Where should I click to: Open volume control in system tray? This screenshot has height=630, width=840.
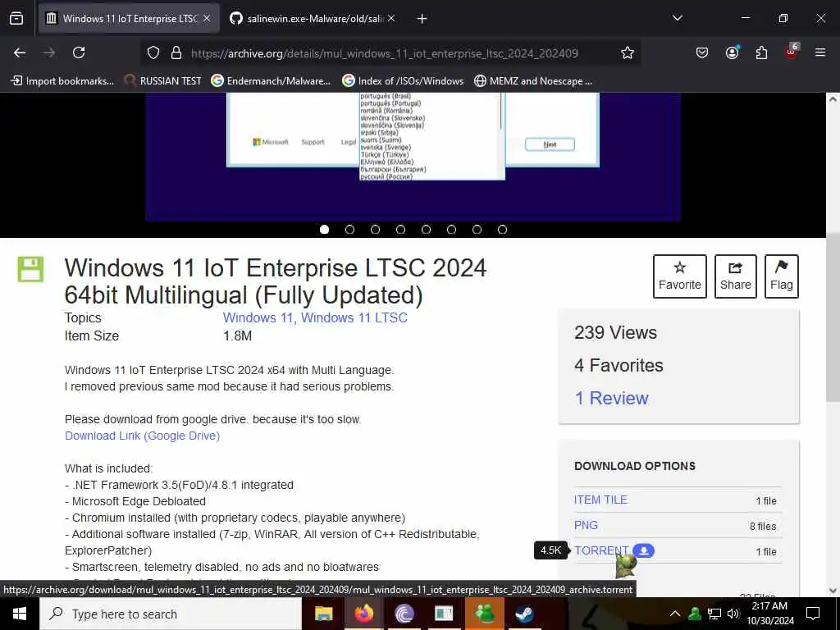pos(733,614)
